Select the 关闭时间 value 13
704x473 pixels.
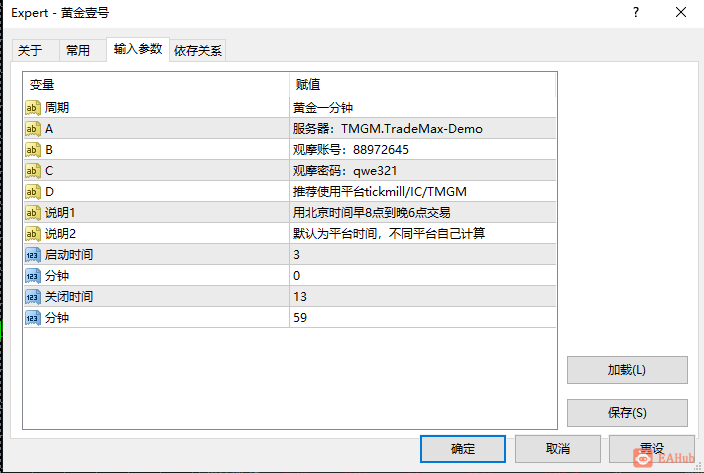422,297
